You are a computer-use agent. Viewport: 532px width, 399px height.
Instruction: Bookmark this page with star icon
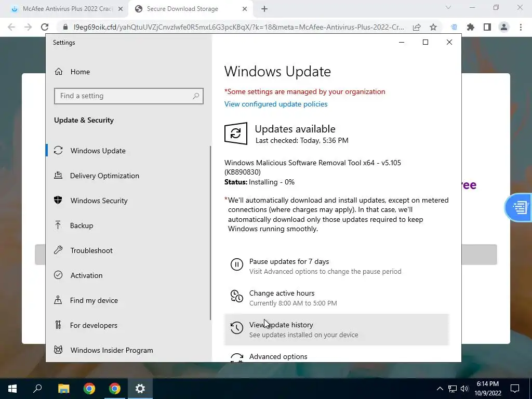[x=433, y=27]
